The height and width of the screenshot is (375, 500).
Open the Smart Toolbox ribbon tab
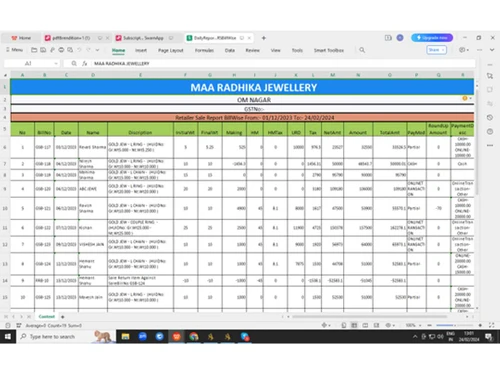point(329,50)
